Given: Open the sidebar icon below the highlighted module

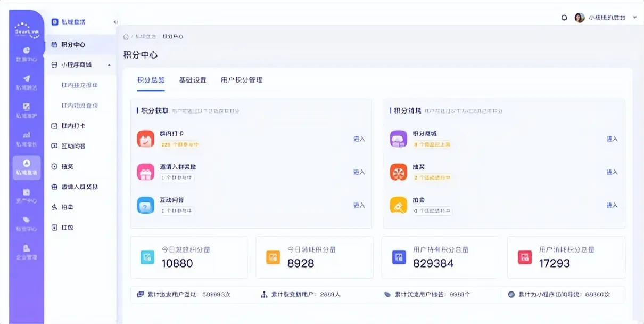Looking at the screenshot, I should 27,191.
